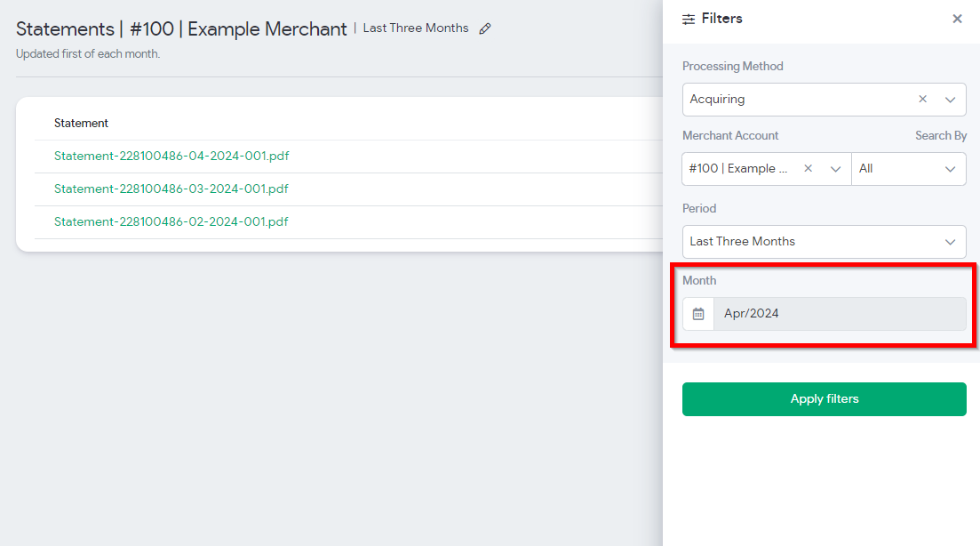Close the Filters panel with the X

[x=957, y=19]
